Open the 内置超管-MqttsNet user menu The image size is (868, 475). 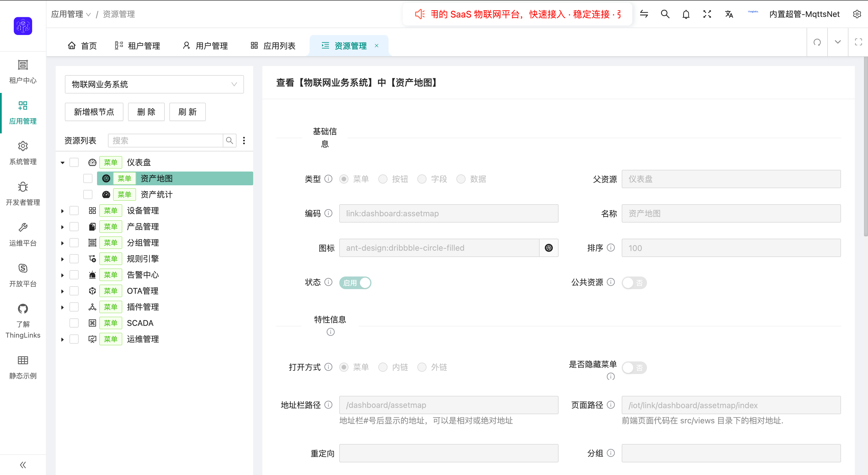804,14
